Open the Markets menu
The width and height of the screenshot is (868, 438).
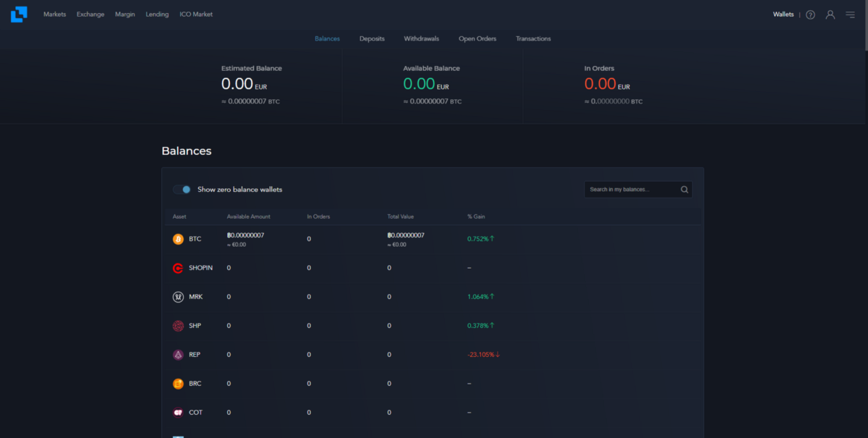pyautogui.click(x=54, y=14)
